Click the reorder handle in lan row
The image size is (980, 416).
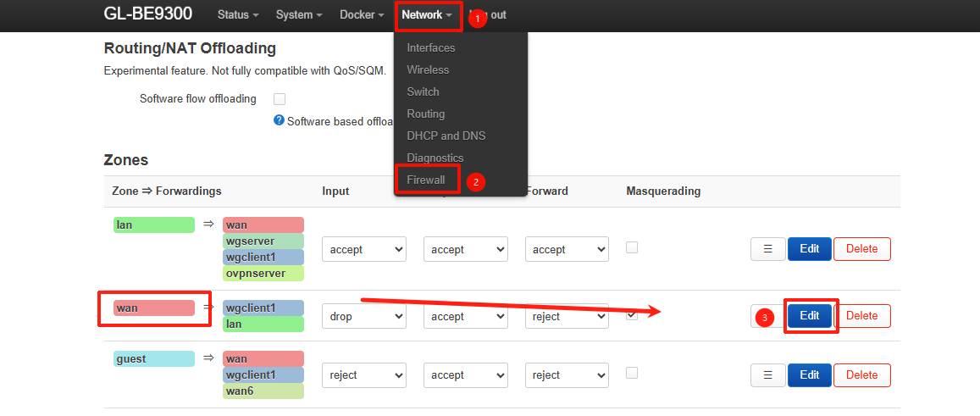[x=767, y=249]
